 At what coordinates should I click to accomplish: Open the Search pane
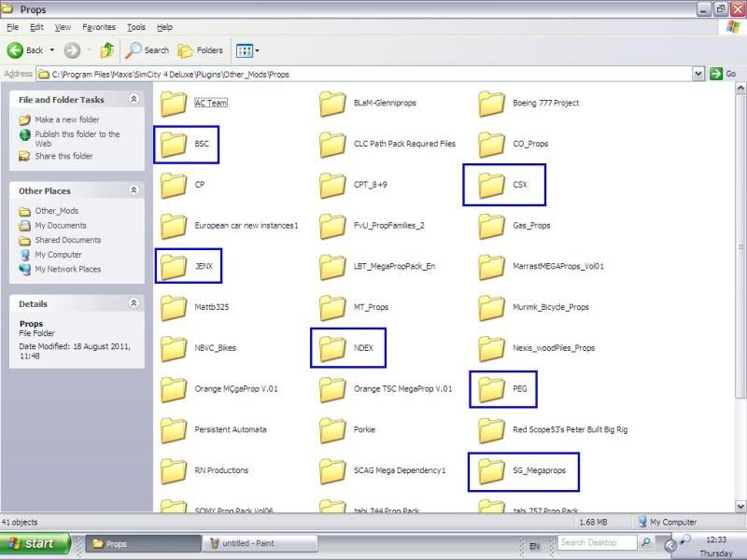coord(147,50)
